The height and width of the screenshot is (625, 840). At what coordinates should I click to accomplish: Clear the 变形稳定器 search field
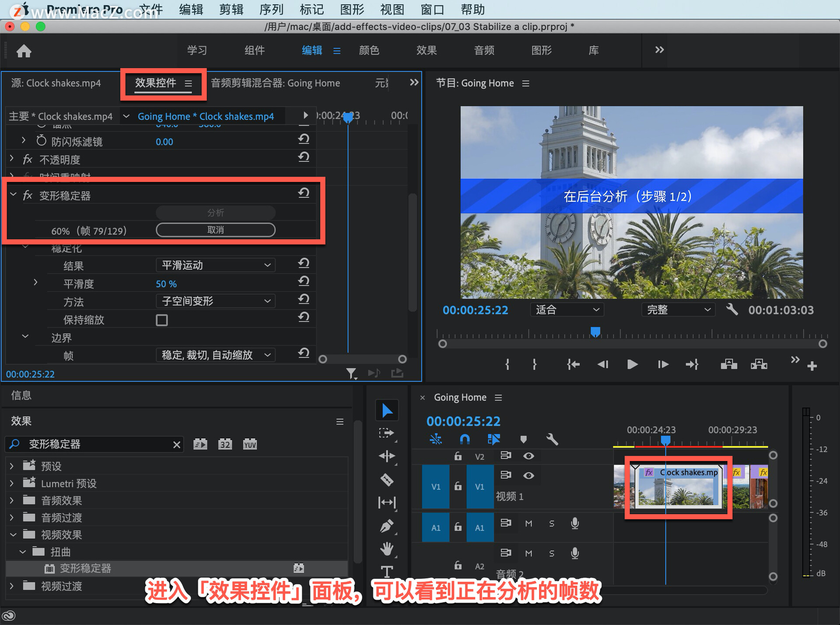click(177, 444)
